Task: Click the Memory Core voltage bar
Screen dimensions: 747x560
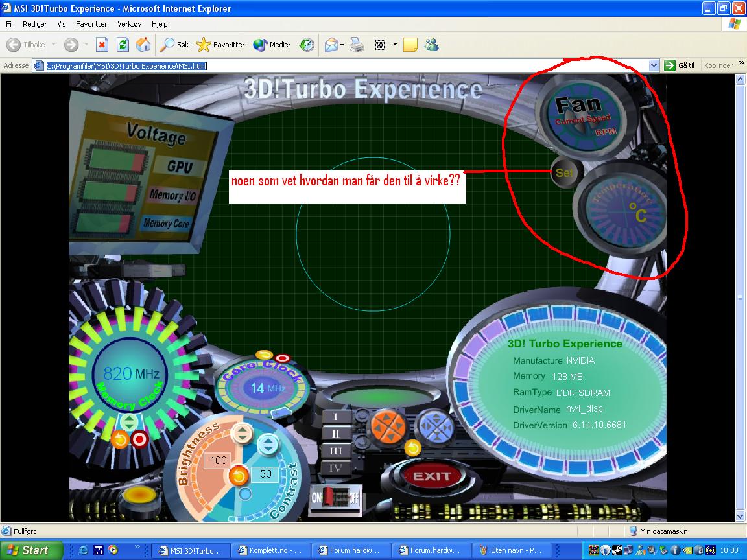Action: [103, 222]
